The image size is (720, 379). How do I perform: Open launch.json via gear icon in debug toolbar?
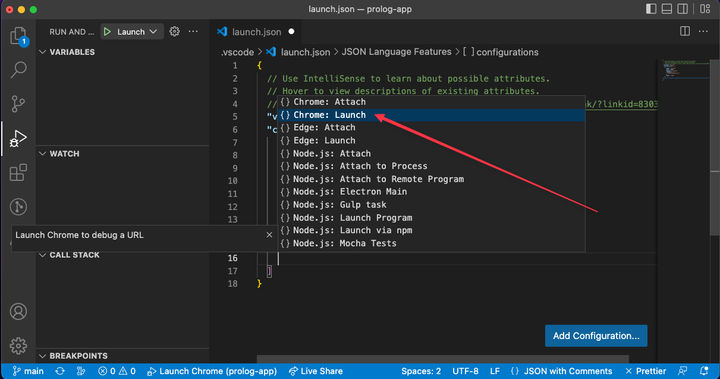point(174,31)
